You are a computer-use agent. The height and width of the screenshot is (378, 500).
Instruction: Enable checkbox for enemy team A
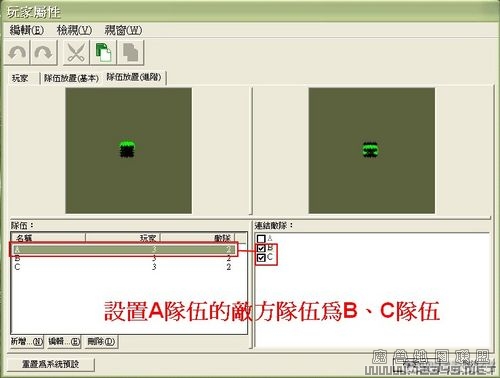coord(261,239)
